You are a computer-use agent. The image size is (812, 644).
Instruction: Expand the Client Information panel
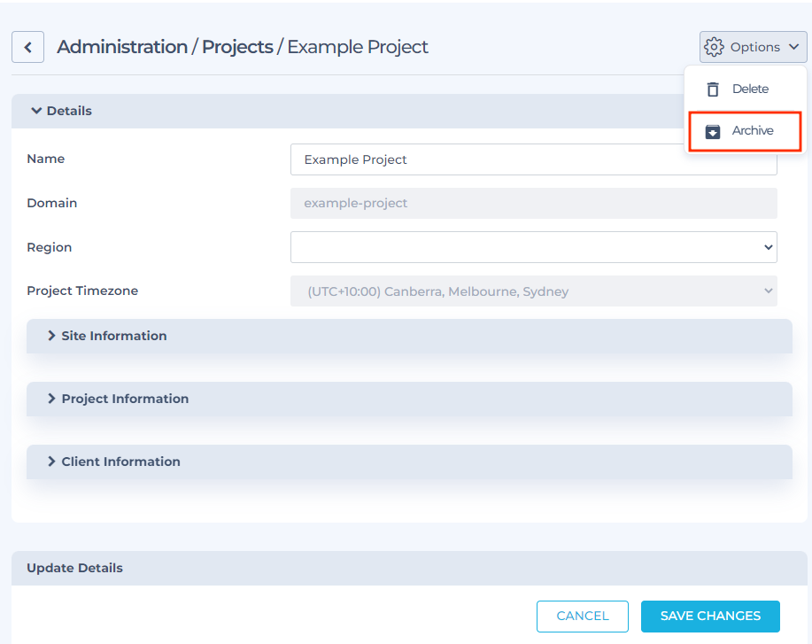tap(120, 462)
